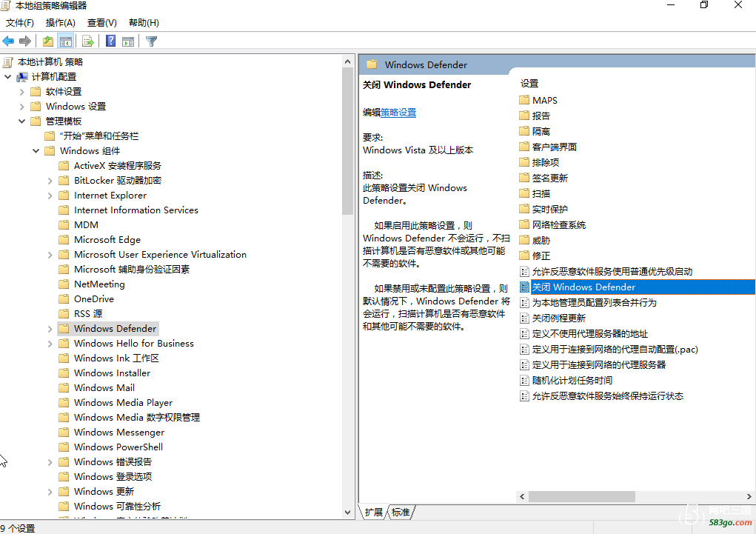
Task: Click the Forward arrow toolbar button
Action: click(x=24, y=41)
